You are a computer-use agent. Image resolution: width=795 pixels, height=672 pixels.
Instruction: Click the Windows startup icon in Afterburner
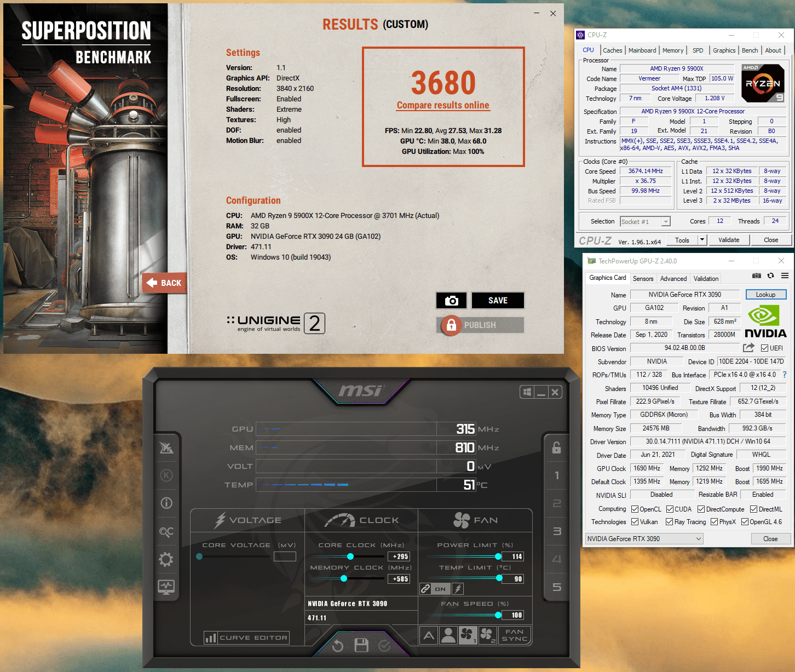coord(527,392)
